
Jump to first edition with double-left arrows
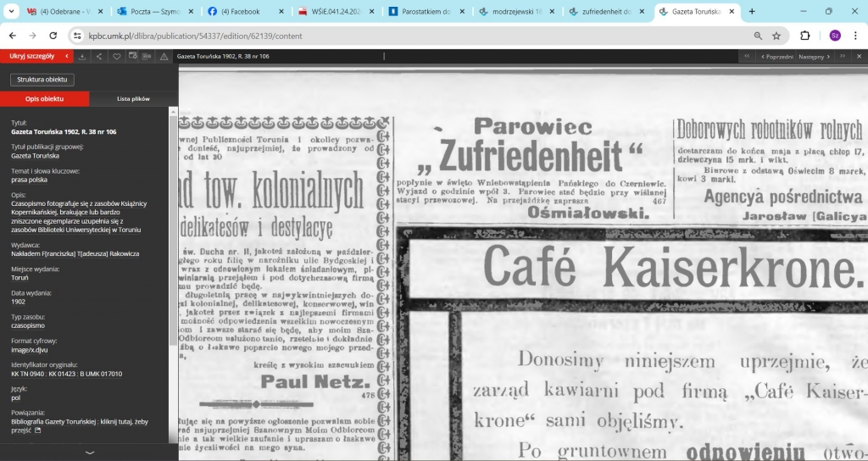pyautogui.click(x=747, y=57)
